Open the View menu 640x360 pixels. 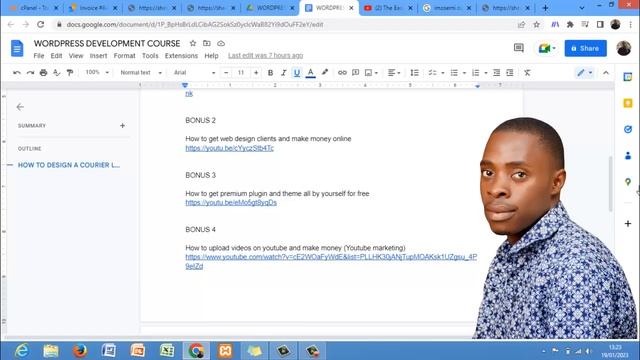pyautogui.click(x=76, y=56)
